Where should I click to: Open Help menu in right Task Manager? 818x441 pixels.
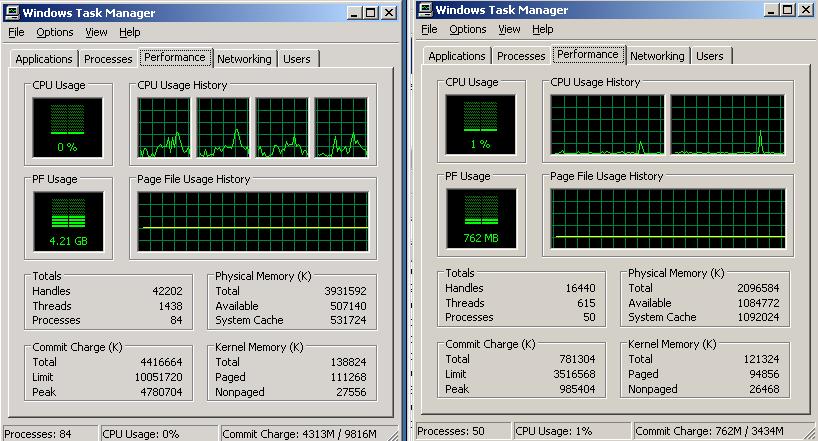coord(543,29)
